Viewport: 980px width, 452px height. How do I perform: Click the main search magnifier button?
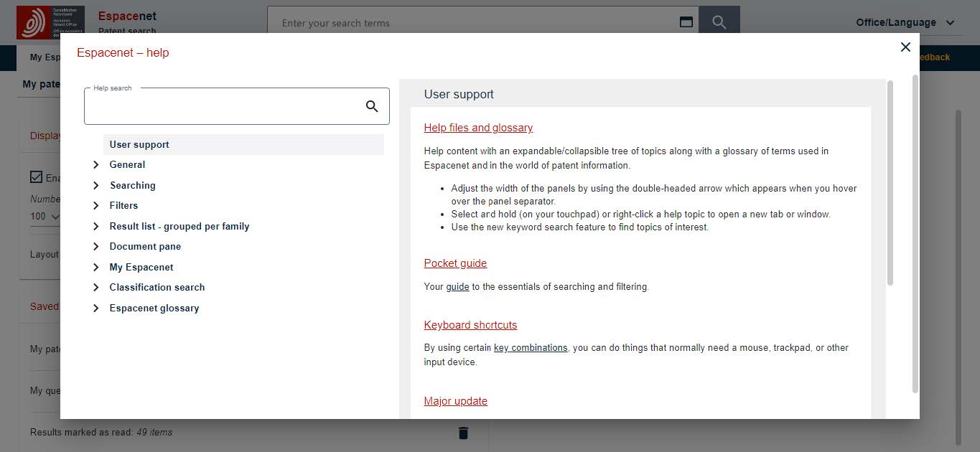coord(719,22)
